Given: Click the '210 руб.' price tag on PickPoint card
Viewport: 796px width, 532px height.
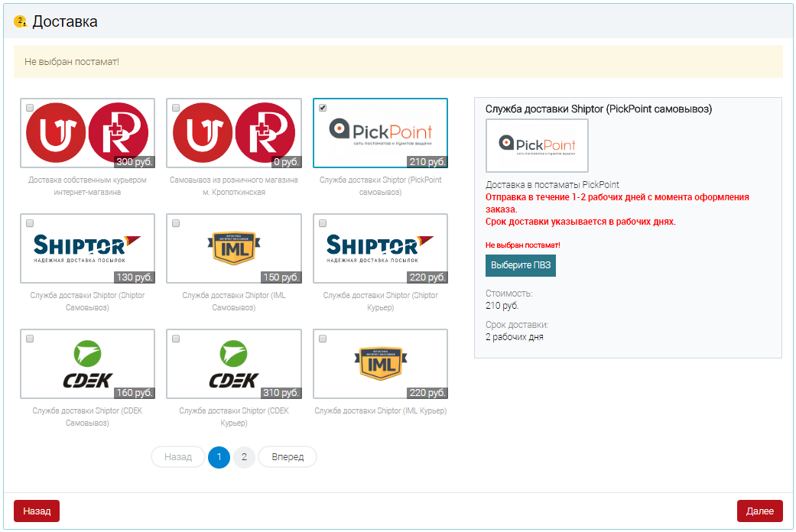Looking at the screenshot, I should point(427,162).
